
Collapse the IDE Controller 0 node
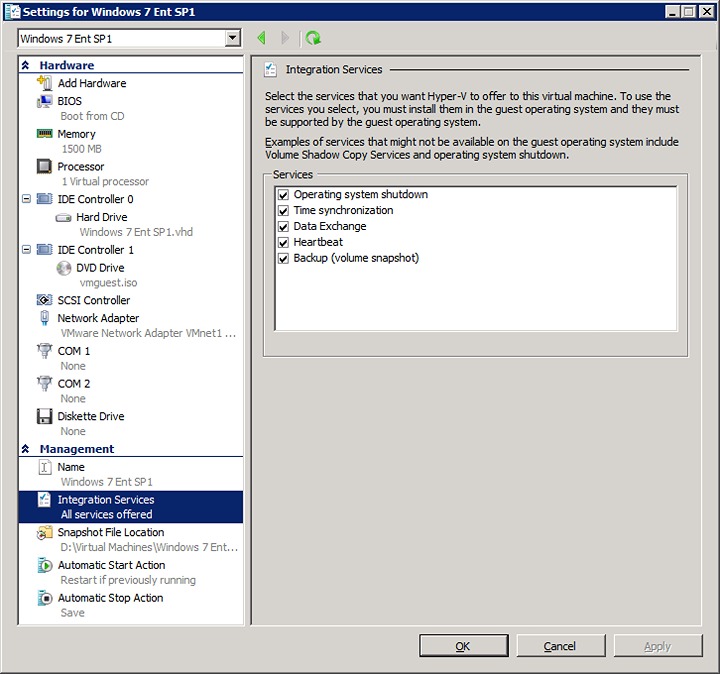pyautogui.click(x=26, y=199)
